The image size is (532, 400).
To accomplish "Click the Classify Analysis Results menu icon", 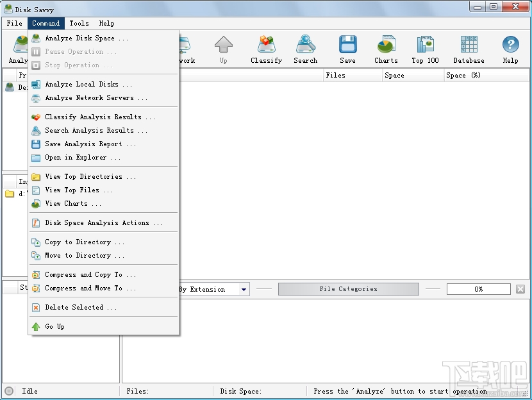I will [x=36, y=117].
